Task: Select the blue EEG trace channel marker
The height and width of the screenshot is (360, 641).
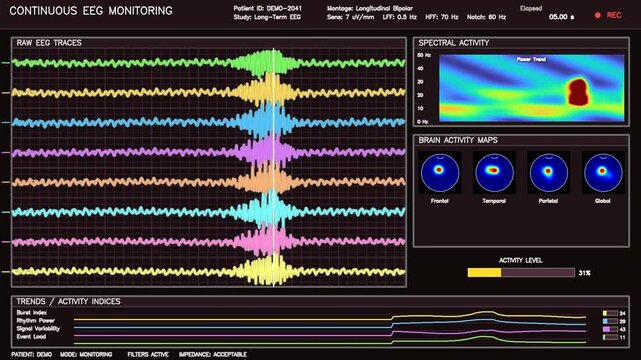Action: coord(5,123)
